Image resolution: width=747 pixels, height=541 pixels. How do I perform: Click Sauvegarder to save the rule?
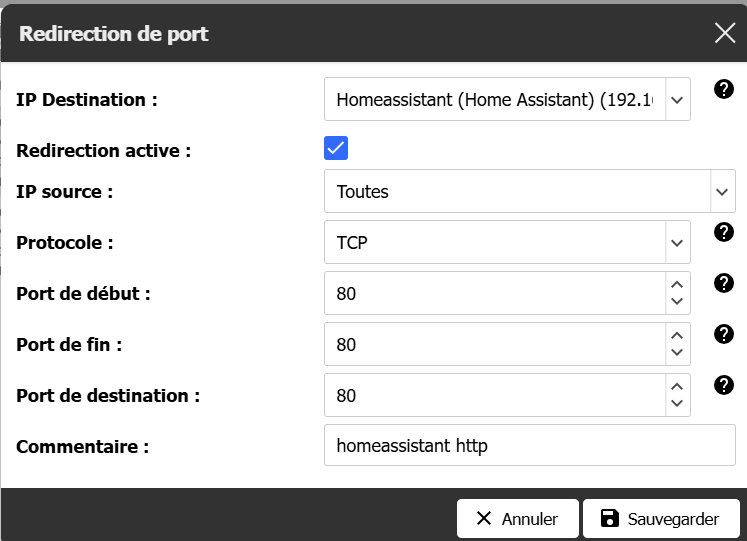coord(661,519)
